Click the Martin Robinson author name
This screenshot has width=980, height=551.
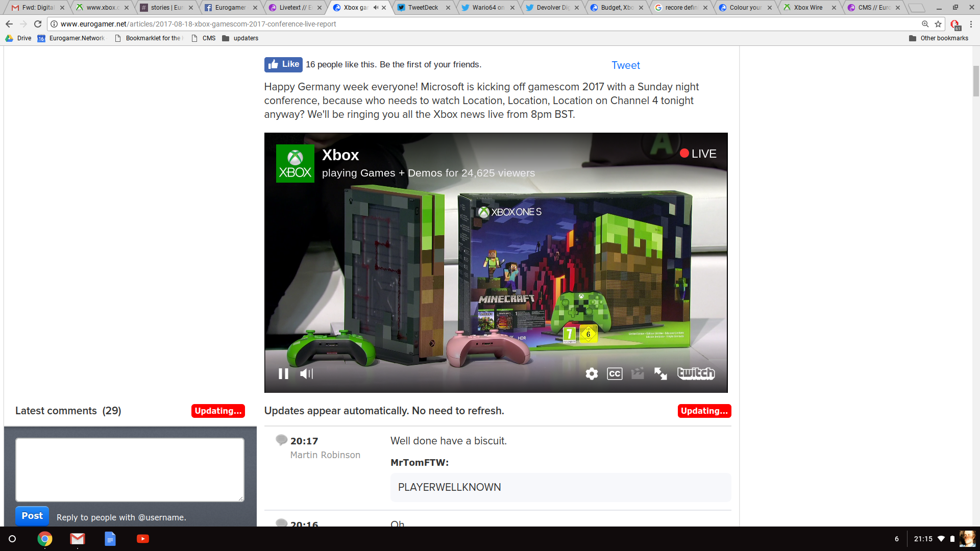point(325,455)
